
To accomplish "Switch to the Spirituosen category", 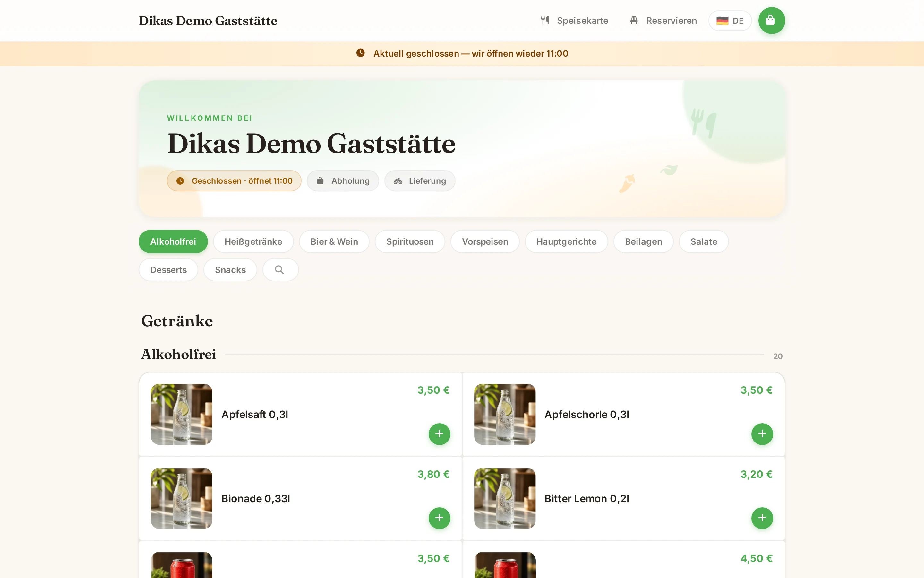I will coord(410,241).
